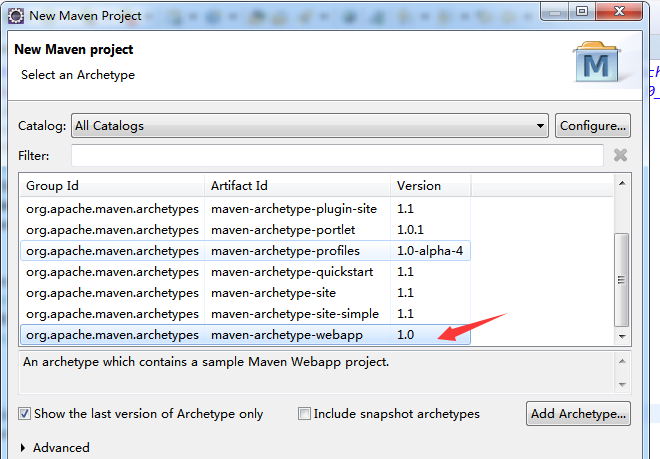The image size is (660, 459).
Task: Sort by the Group Id column header
Action: click(x=112, y=186)
